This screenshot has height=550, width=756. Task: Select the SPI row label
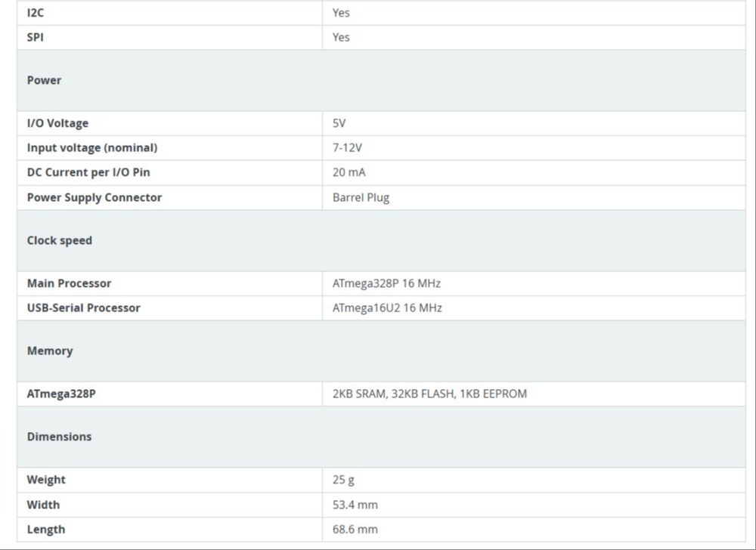[36, 38]
